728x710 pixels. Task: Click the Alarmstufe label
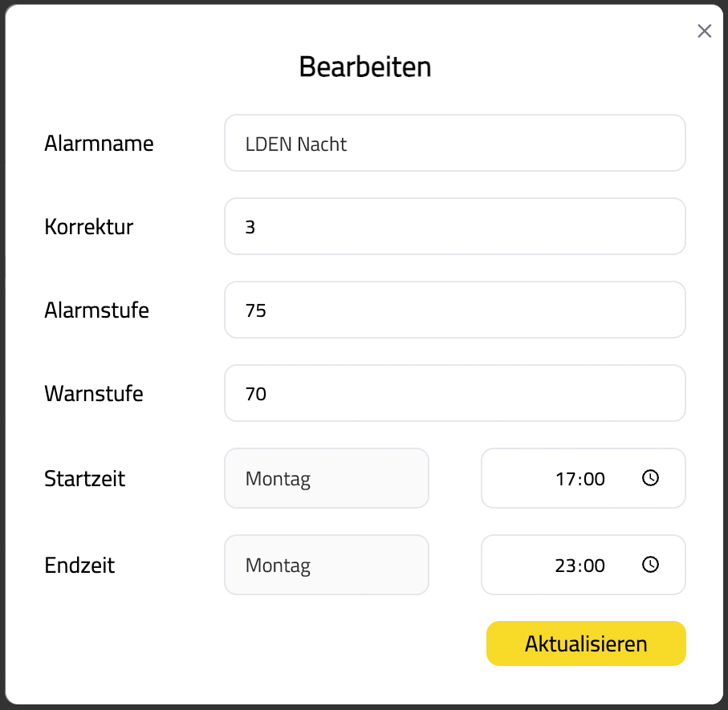pos(96,310)
